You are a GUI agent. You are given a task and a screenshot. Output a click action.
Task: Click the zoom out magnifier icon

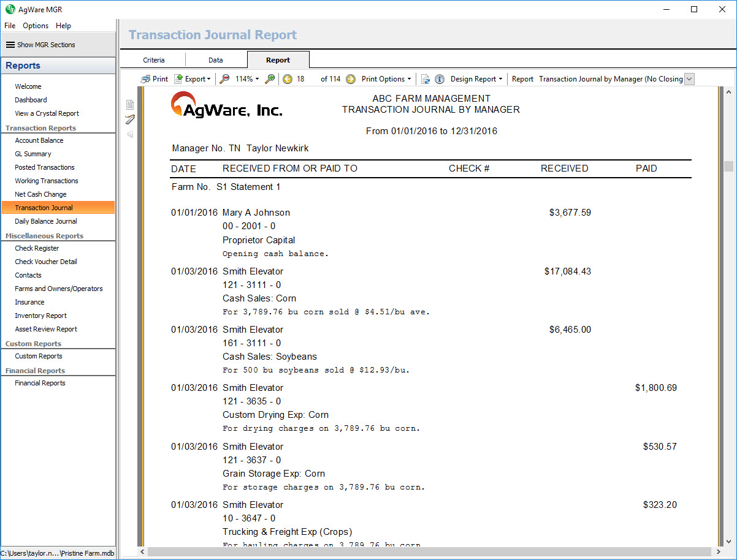coord(225,79)
